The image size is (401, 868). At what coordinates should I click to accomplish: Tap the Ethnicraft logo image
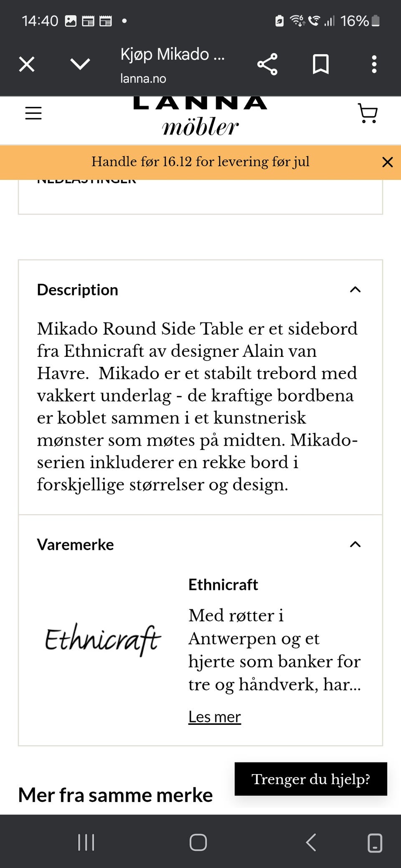click(103, 639)
